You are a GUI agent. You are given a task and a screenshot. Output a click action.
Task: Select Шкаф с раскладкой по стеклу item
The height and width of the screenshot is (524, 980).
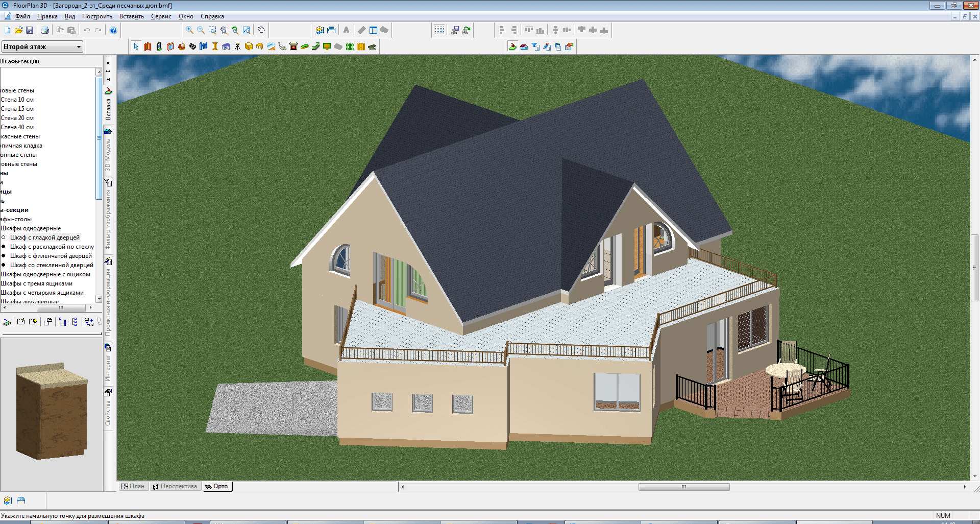click(x=52, y=247)
